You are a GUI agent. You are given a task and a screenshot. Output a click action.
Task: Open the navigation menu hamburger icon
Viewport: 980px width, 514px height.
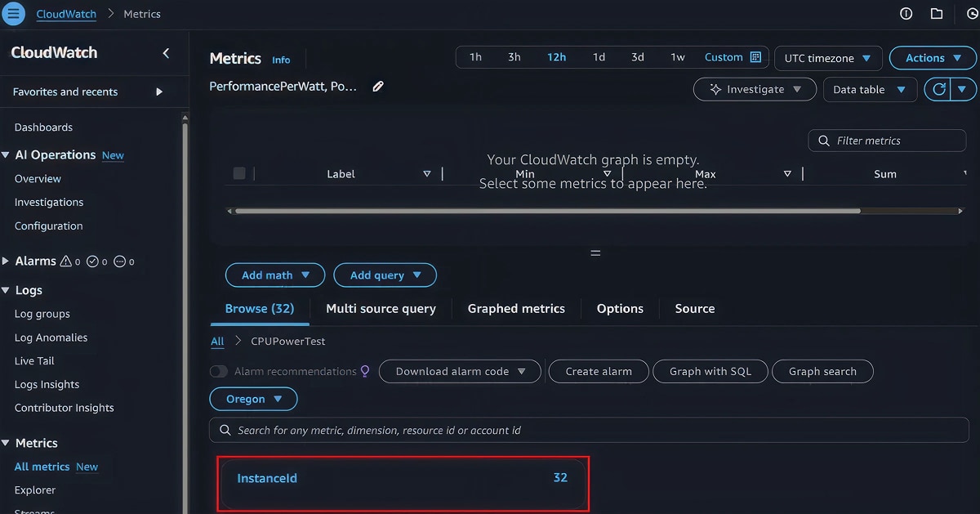coord(13,13)
